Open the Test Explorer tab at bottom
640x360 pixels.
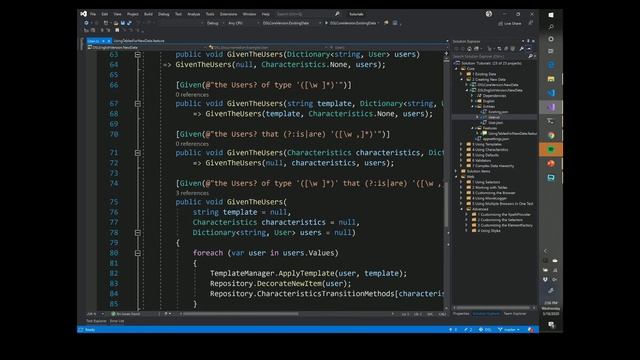coord(96,321)
